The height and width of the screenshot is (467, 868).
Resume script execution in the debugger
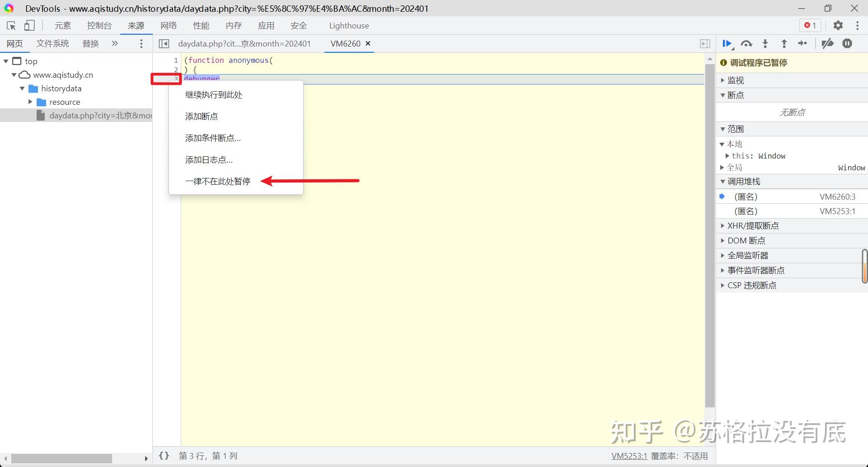pos(727,44)
